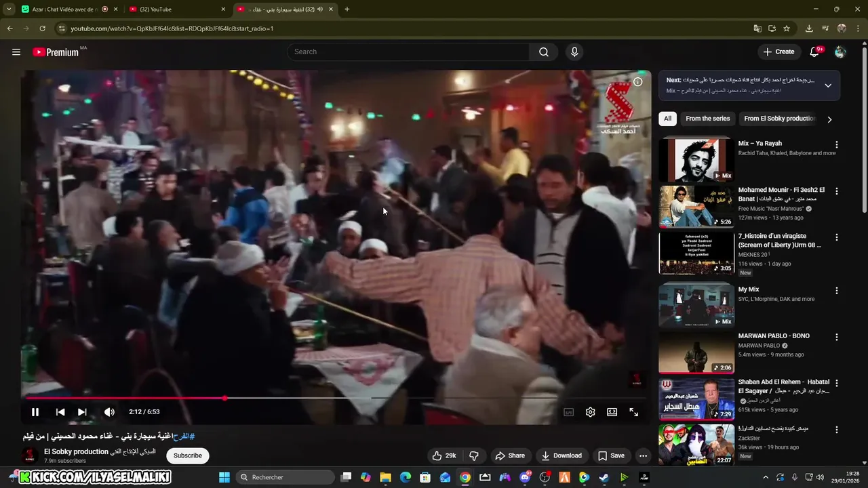The height and width of the screenshot is (488, 868).
Task: Dislike the video
Action: tap(475, 455)
